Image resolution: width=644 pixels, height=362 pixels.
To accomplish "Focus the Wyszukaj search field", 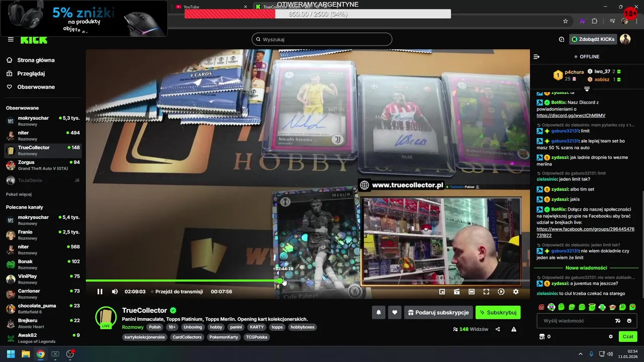I will point(322,39).
